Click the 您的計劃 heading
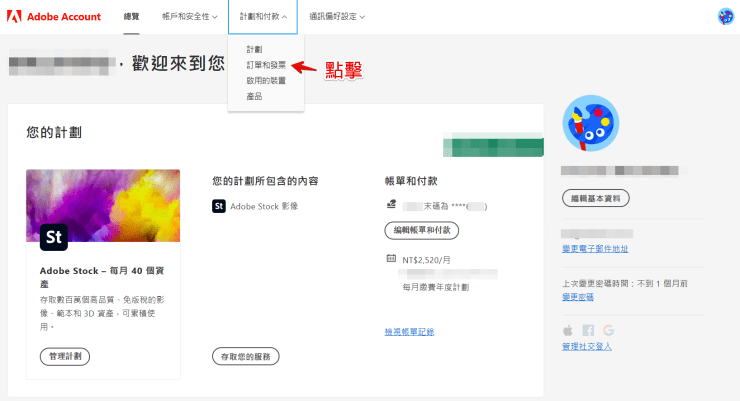 point(54,132)
